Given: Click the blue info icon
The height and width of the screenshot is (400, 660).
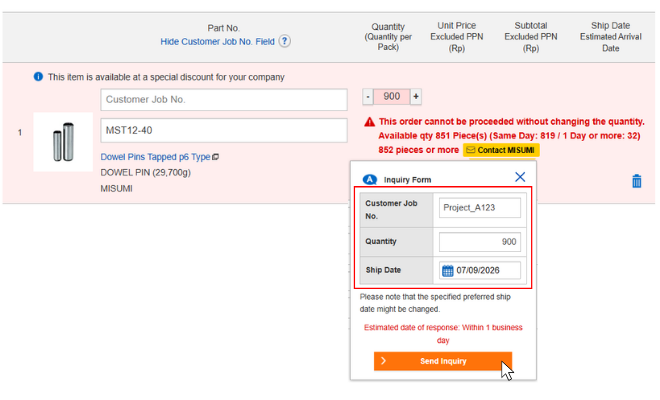Looking at the screenshot, I should 38,77.
